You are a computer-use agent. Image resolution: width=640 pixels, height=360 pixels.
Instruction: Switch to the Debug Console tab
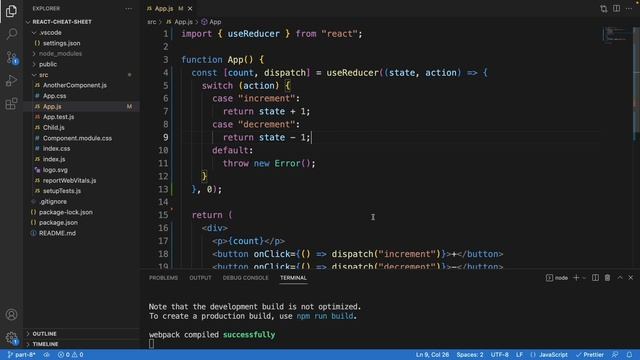coord(245,278)
